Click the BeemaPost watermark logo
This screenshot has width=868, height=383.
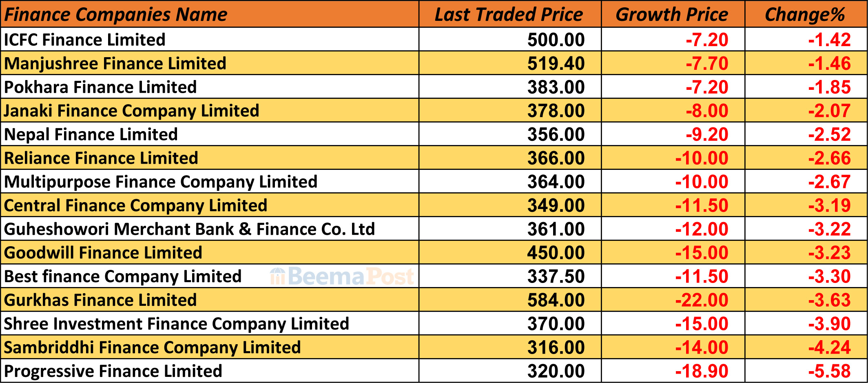coord(342,276)
